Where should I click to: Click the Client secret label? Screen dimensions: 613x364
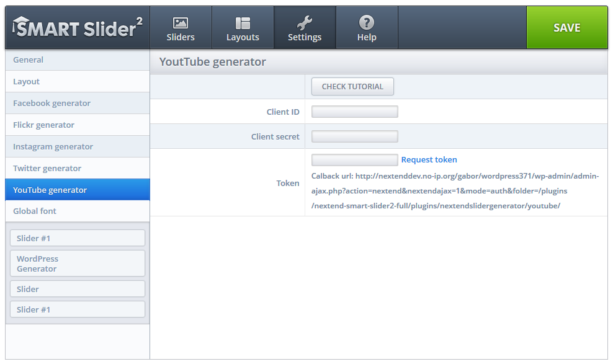click(x=275, y=136)
